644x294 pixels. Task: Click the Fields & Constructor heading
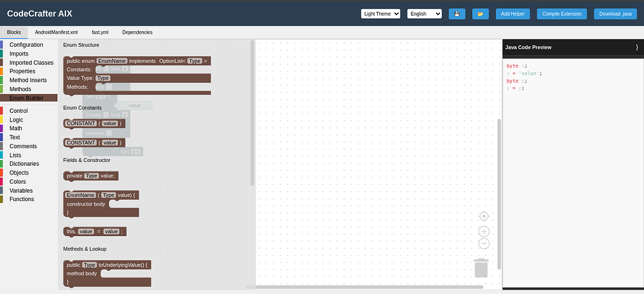point(86,160)
